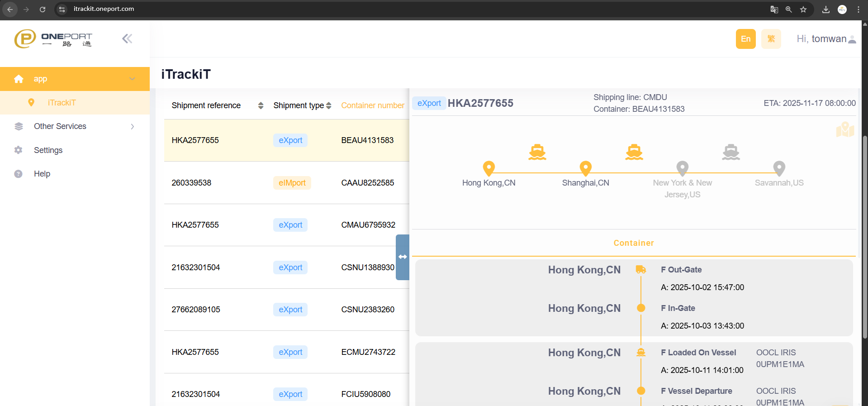
Task: Click the user profile avatar icon
Action: 852,39
